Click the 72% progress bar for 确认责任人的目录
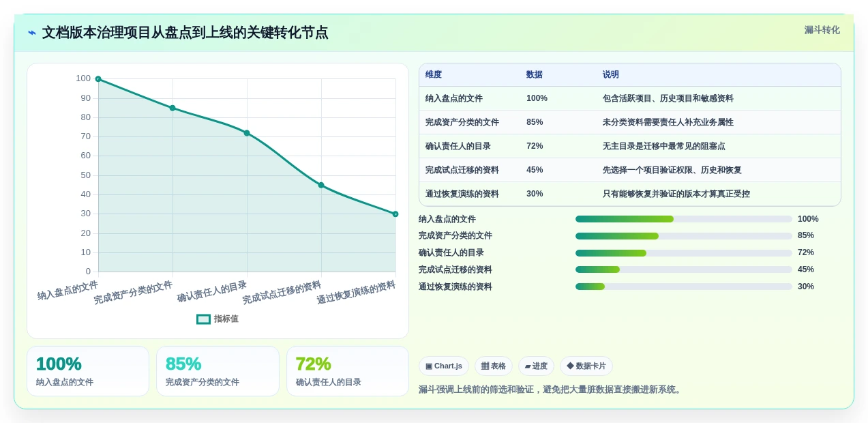The height and width of the screenshot is (423, 868). (x=684, y=253)
